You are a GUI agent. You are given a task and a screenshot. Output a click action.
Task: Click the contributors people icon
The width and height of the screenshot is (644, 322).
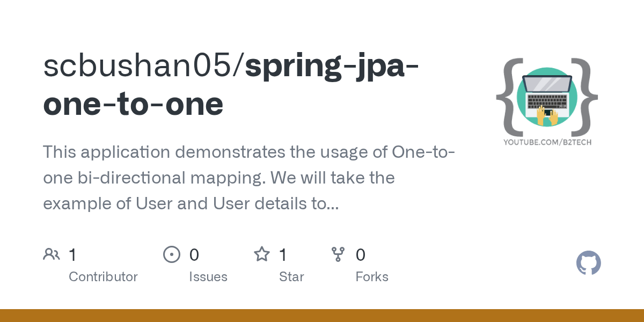click(x=52, y=254)
